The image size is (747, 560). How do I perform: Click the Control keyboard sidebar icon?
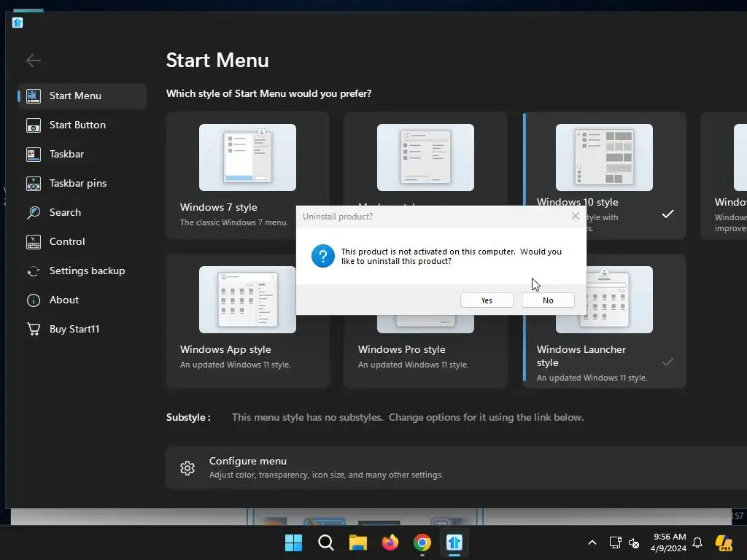coord(34,242)
